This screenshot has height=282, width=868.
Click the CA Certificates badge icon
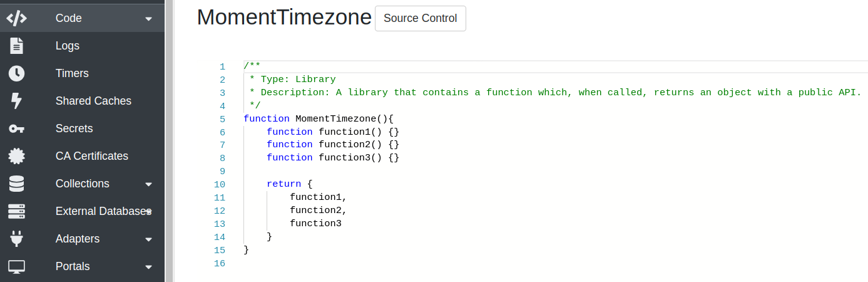tap(16, 156)
